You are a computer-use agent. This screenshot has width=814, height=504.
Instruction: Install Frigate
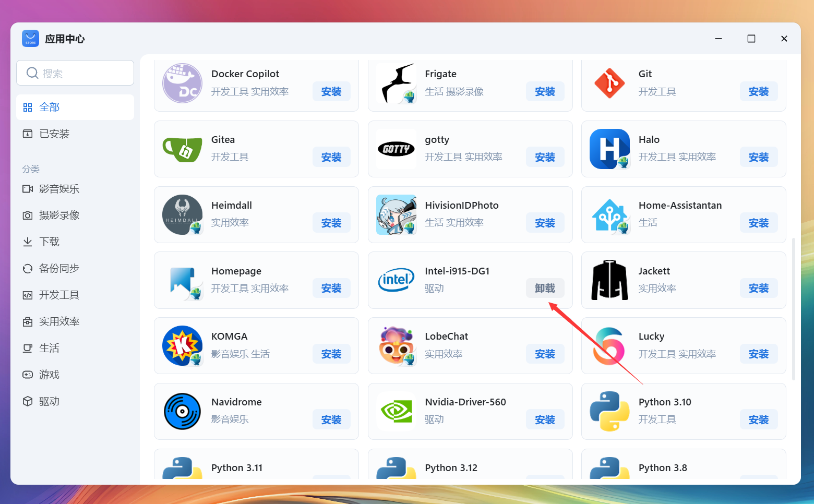545,91
